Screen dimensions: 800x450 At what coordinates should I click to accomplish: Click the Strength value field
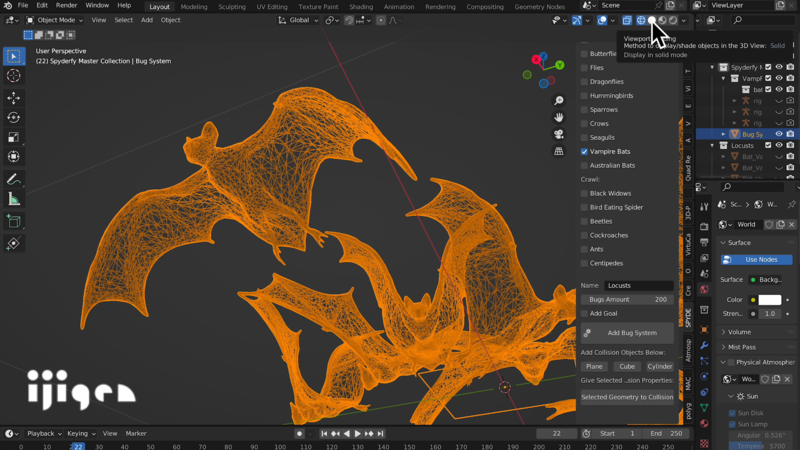tap(769, 314)
